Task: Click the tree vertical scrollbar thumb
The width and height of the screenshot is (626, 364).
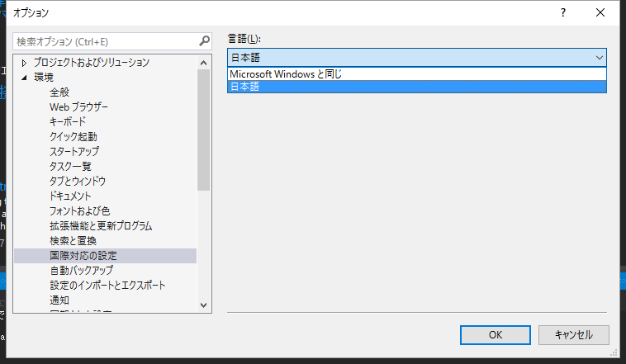Action: tap(204, 130)
